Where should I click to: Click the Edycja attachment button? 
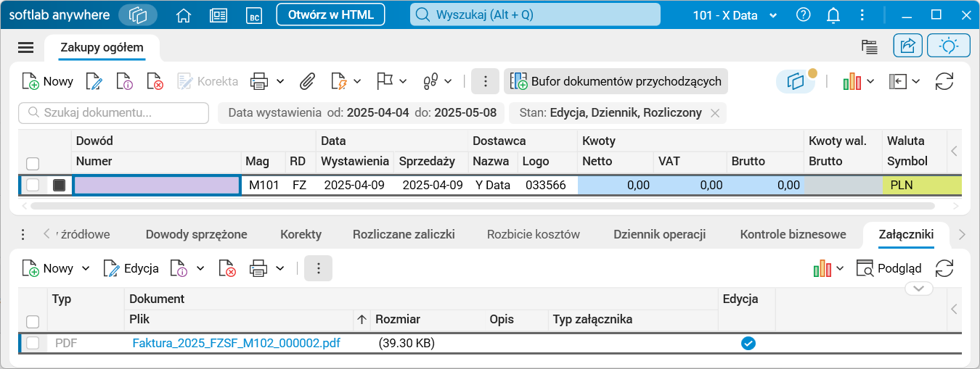[x=131, y=268]
